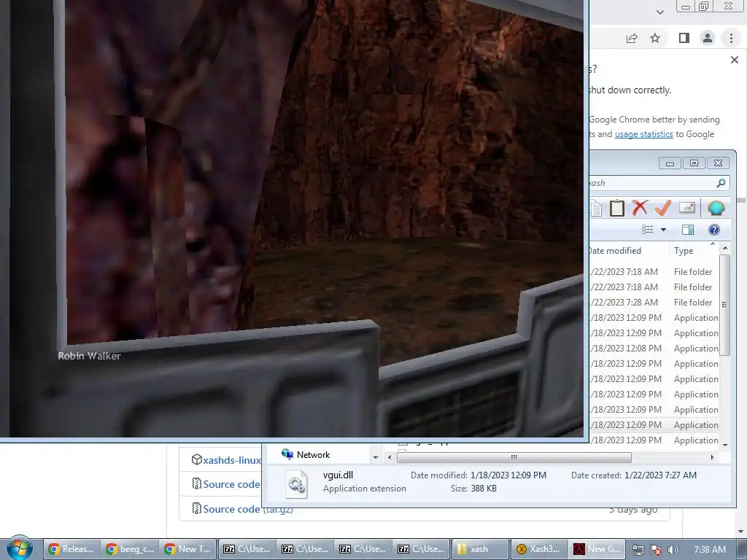This screenshot has height=560, width=747.
Task: Switch to Xash3... taskbar button
Action: [538, 549]
